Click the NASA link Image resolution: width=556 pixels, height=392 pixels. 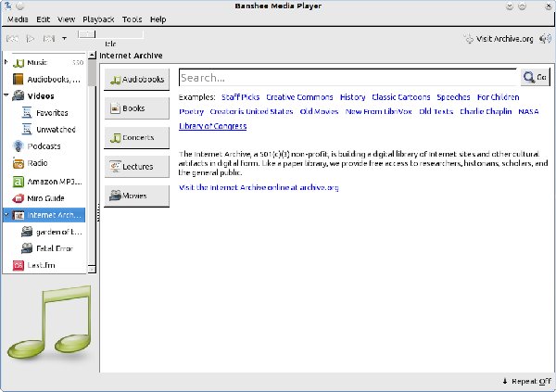[x=528, y=112]
